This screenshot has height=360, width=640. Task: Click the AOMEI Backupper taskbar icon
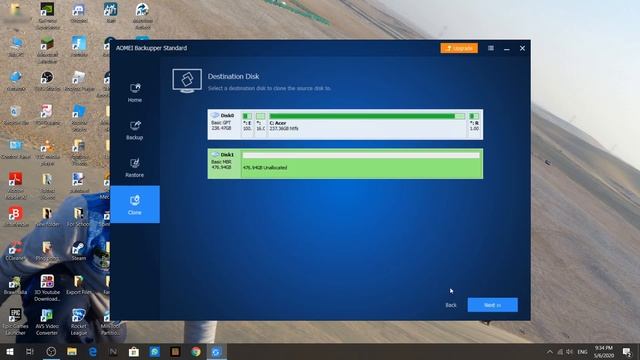click(216, 351)
